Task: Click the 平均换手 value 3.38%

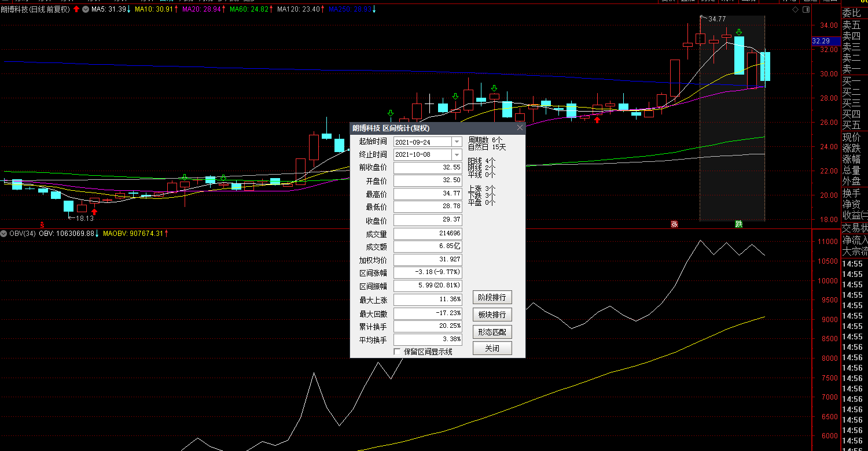Action: pyautogui.click(x=428, y=340)
